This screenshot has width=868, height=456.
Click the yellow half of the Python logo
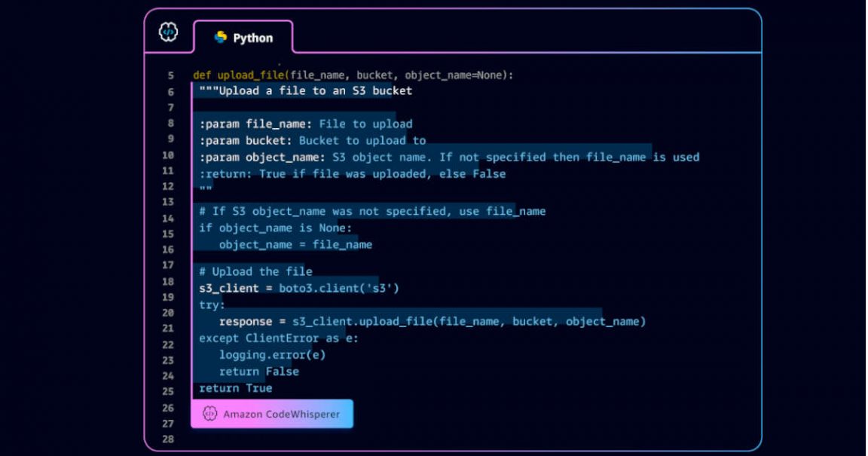point(224,34)
